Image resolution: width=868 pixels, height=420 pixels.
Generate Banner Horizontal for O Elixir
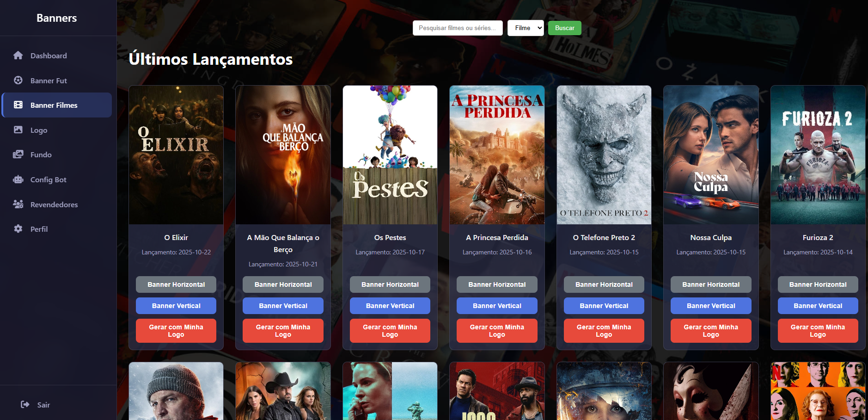click(x=176, y=284)
